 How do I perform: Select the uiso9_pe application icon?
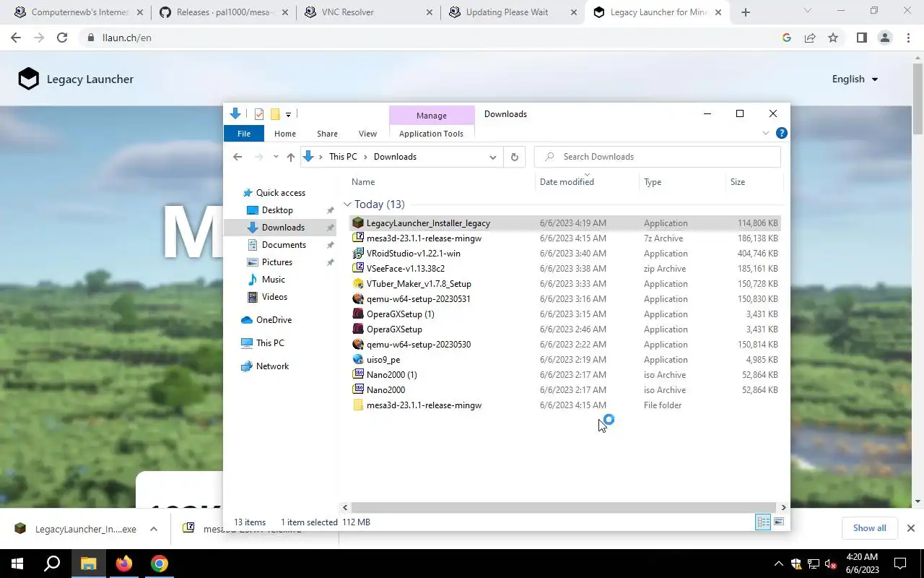coord(357,360)
